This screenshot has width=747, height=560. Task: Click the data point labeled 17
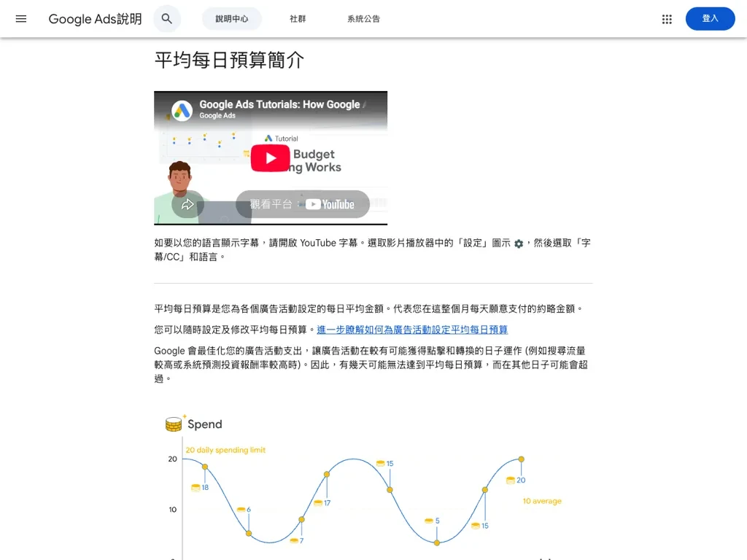point(327,474)
